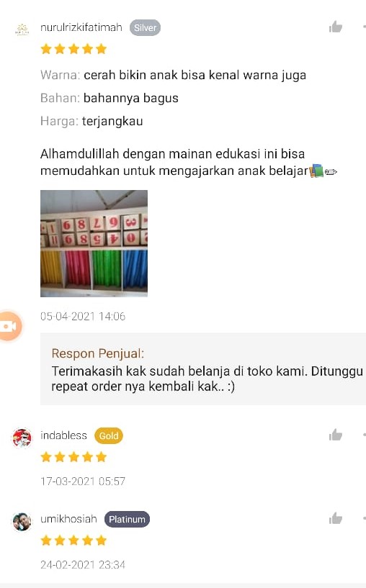Tap the Gold membership badge

(109, 435)
